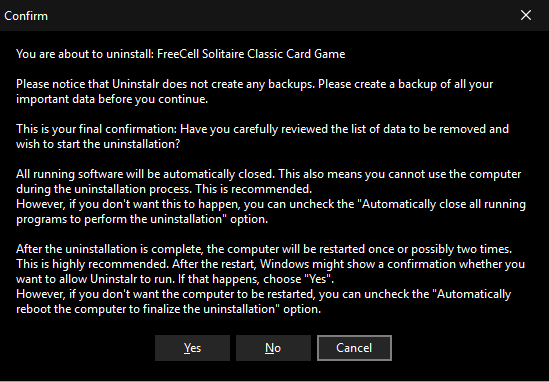The height and width of the screenshot is (382, 549).
Task: Click the quoted 'Automatically close all running' text
Action: click(444, 204)
